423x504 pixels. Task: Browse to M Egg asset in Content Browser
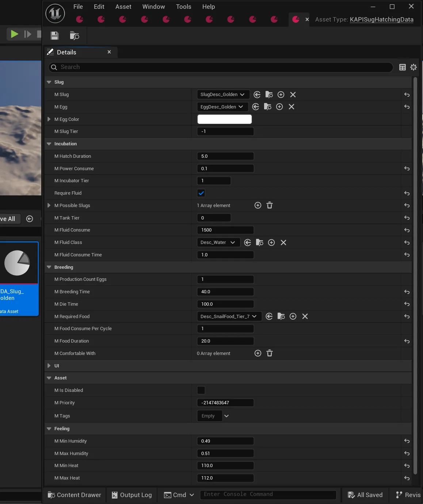point(268,107)
